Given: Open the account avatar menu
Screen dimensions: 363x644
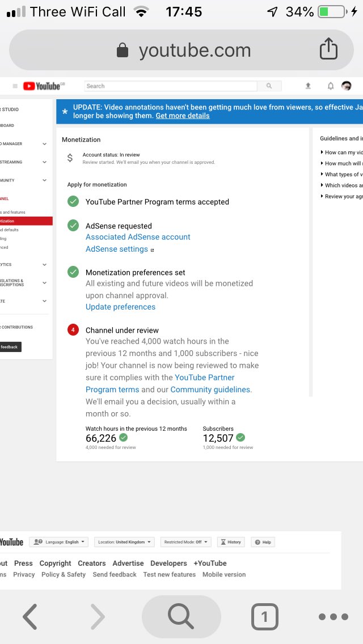Looking at the screenshot, I should pyautogui.click(x=347, y=86).
